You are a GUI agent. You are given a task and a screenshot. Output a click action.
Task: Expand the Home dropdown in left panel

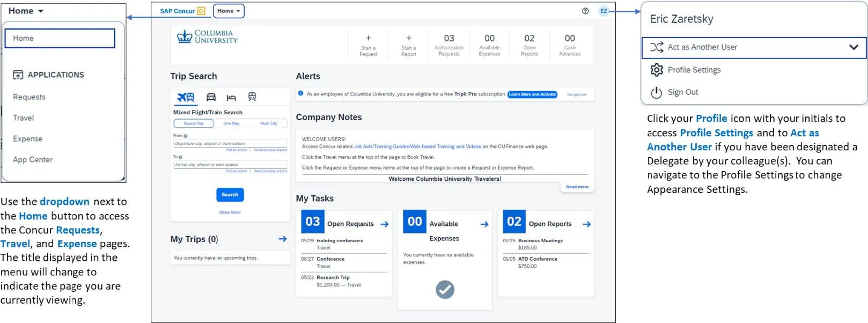[x=26, y=11]
